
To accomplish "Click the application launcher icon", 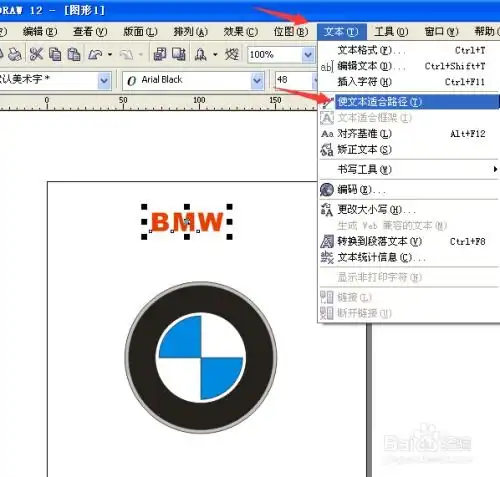I will click(x=200, y=54).
